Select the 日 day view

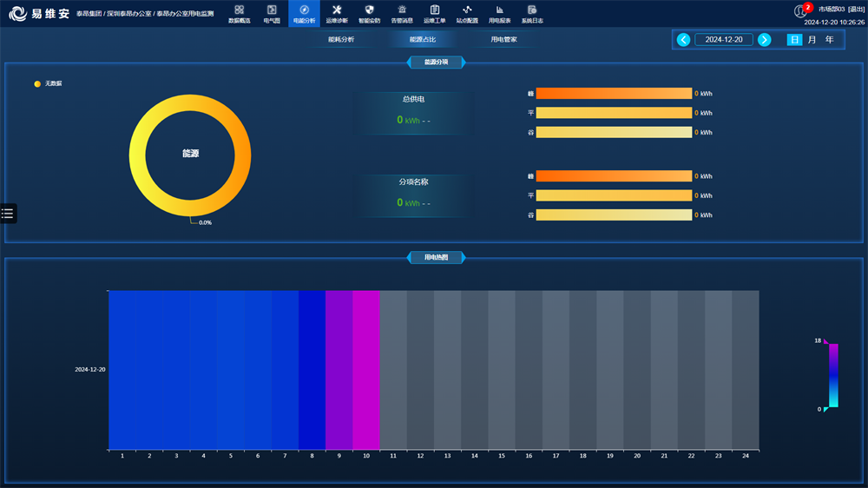pos(794,40)
